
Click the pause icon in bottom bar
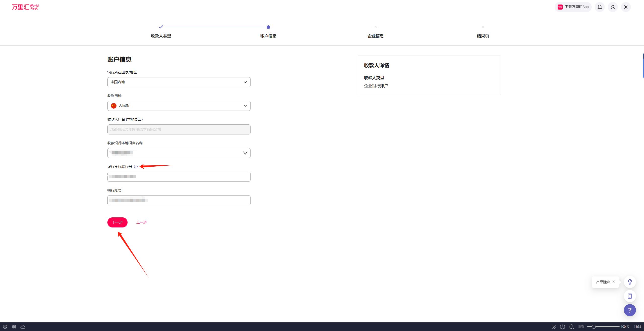14,327
